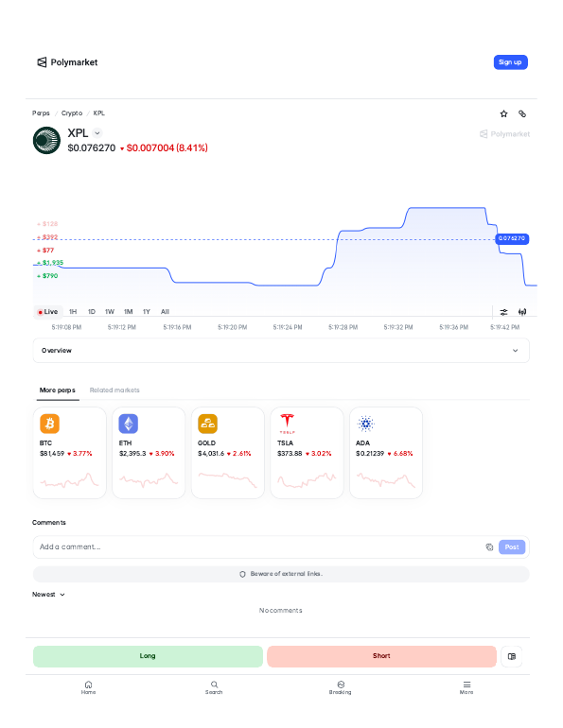Screen dimensions: 563x728
Task: Click the XPL breadcrumb item
Action: point(99,113)
